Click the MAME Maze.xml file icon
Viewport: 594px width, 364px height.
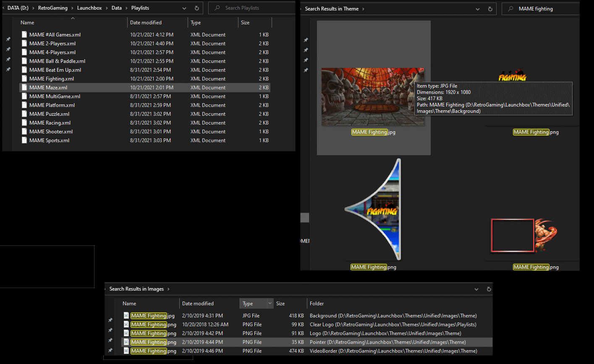pos(24,88)
